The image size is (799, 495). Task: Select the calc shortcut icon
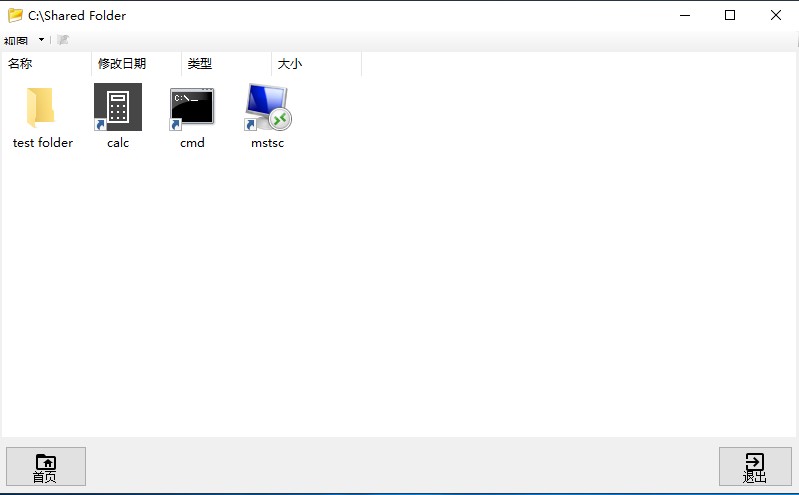point(118,107)
